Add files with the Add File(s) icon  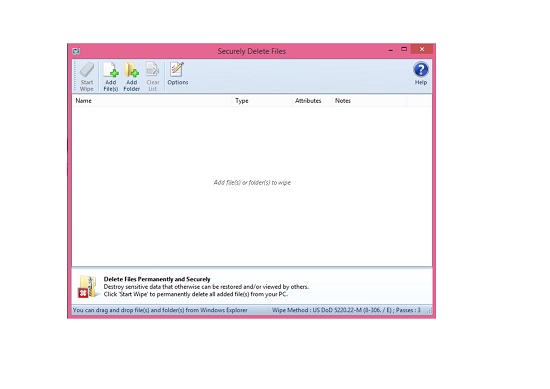[x=110, y=69]
